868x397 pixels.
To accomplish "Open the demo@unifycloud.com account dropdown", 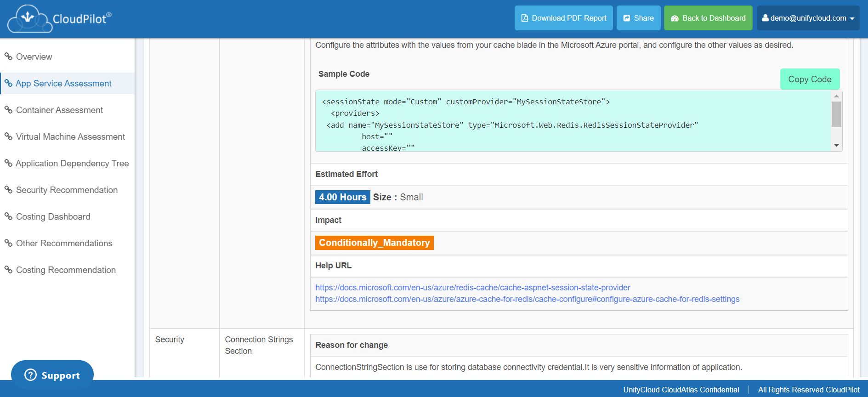I will (x=808, y=18).
